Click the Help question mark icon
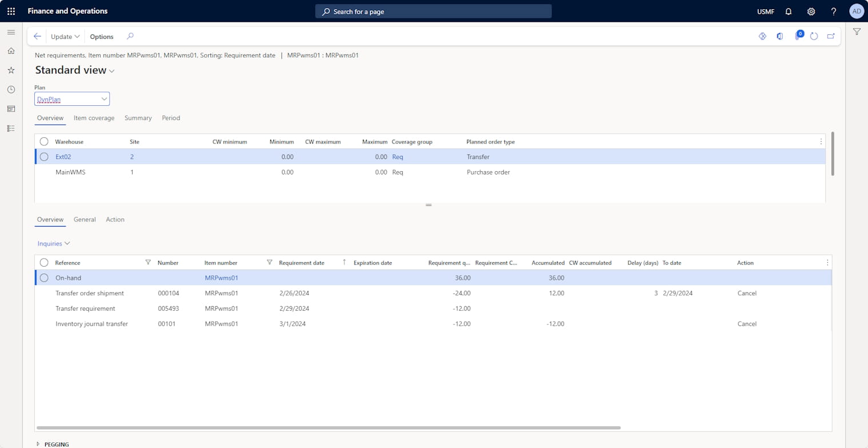The image size is (868, 448). point(834,11)
